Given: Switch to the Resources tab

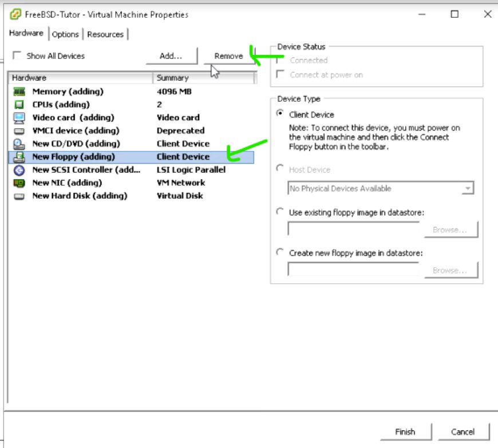Looking at the screenshot, I should click(x=105, y=34).
